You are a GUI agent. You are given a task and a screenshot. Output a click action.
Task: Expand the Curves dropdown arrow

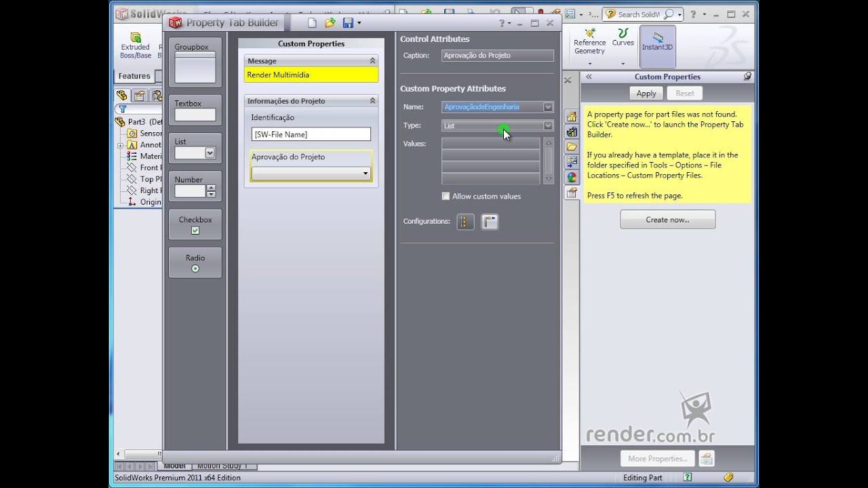pos(623,64)
